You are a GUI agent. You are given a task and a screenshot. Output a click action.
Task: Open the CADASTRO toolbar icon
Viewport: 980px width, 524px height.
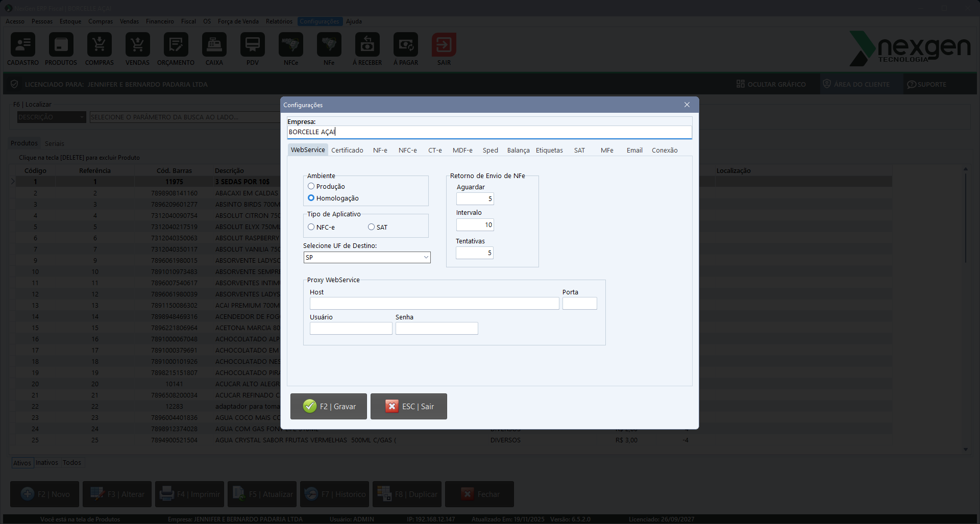pos(23,45)
